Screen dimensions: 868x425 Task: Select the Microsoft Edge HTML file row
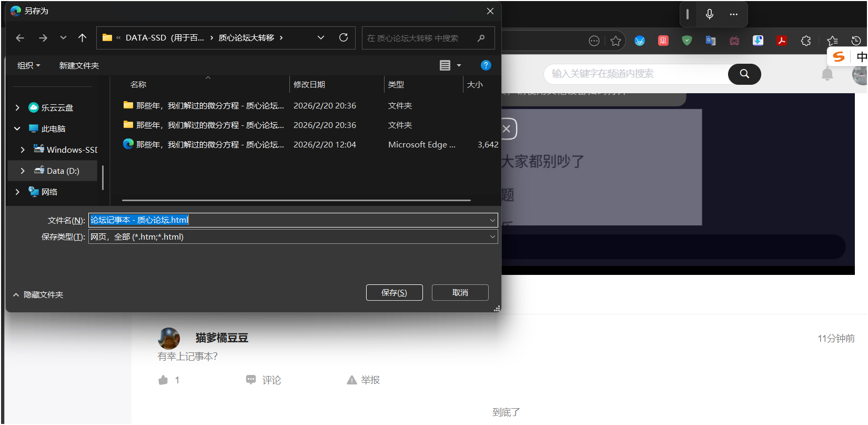(310, 144)
